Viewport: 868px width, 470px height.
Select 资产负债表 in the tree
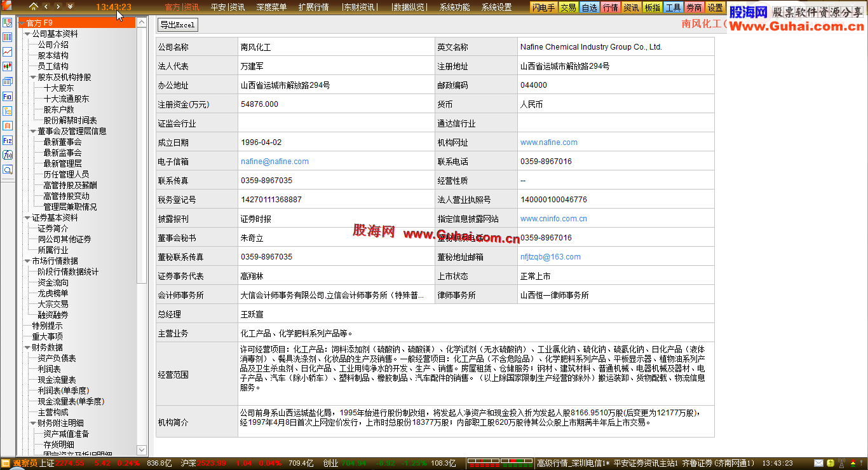(x=57, y=358)
